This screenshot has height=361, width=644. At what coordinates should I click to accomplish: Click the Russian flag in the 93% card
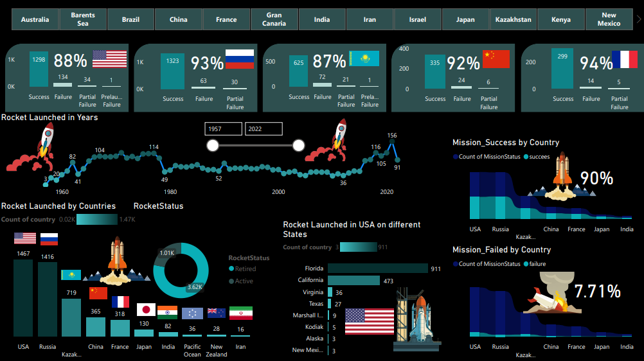click(x=240, y=58)
